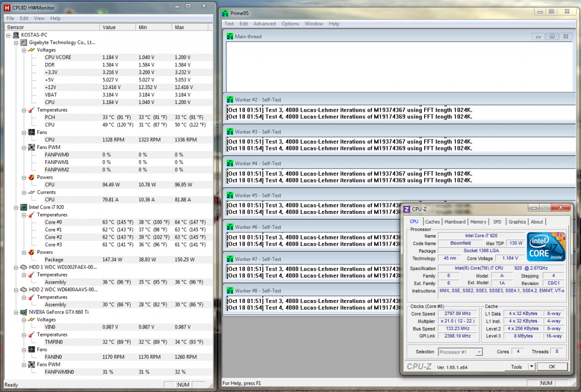Open the Advanced menu in Prime95
The width and height of the screenshot is (581, 392).
pos(264,24)
